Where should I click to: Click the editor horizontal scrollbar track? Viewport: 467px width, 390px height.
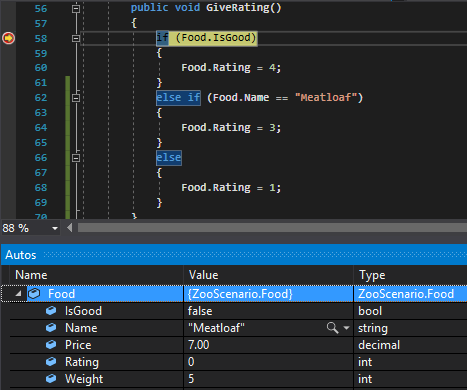tap(272, 228)
